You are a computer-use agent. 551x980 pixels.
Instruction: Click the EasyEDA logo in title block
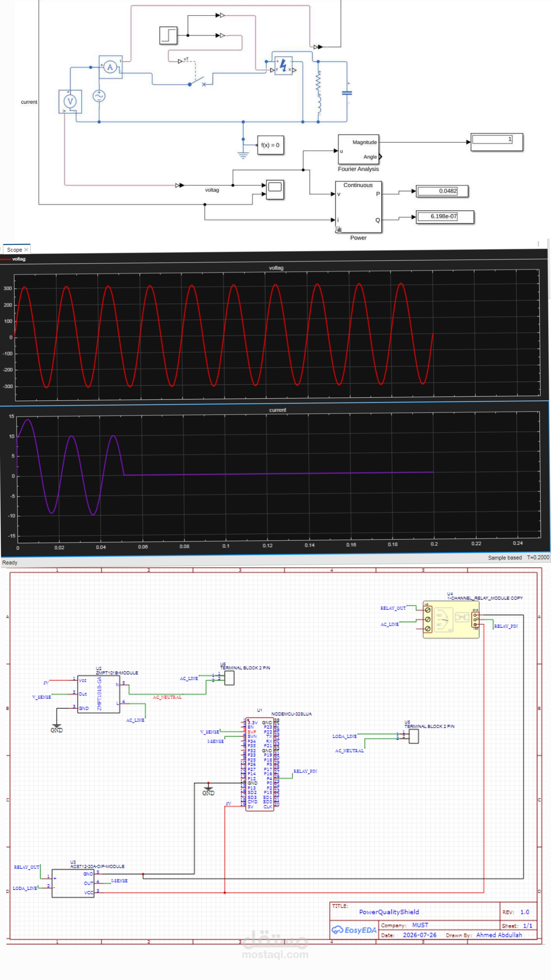point(354,930)
